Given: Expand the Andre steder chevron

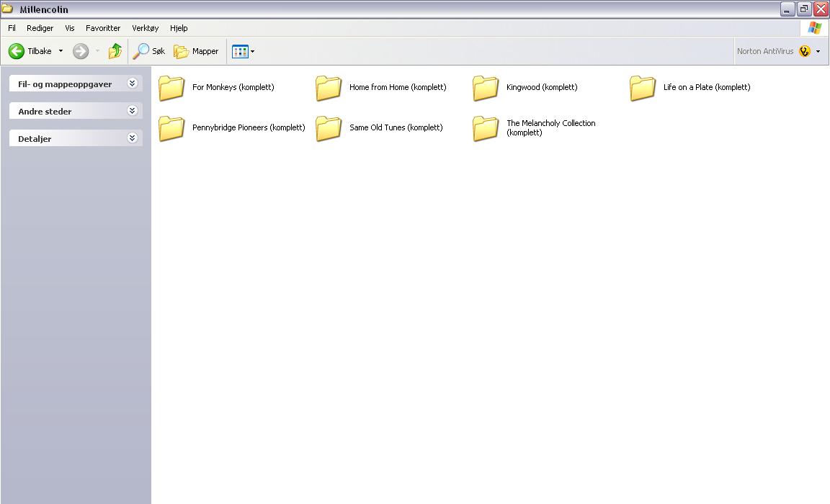Looking at the screenshot, I should 133,111.
